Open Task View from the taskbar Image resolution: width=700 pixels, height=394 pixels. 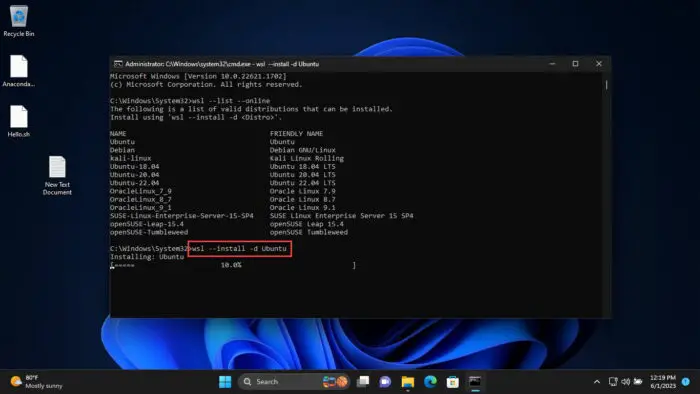(x=363, y=382)
